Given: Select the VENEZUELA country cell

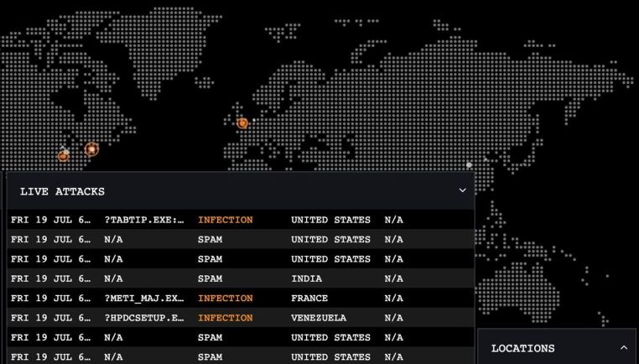Looking at the screenshot, I should 319,318.
